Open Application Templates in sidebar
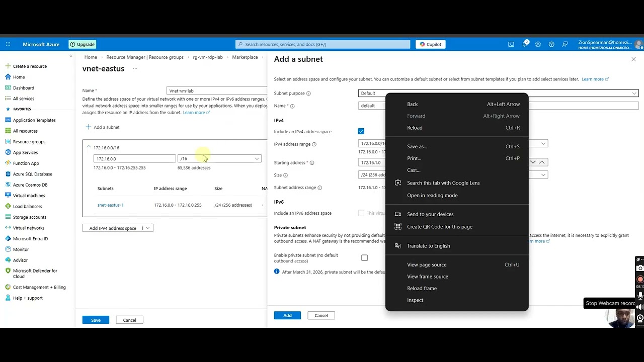 click(x=34, y=120)
